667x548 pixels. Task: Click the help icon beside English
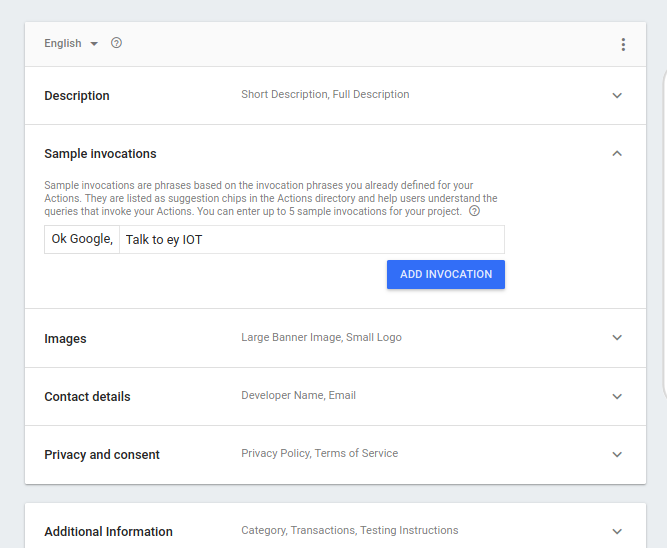[116, 43]
